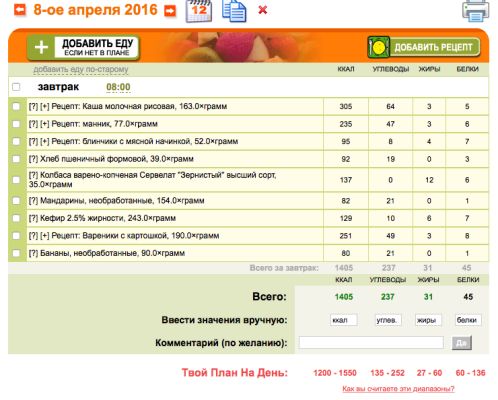Screen dimensions: 498x400
Task: Click the printer icon
Action: (476, 11)
